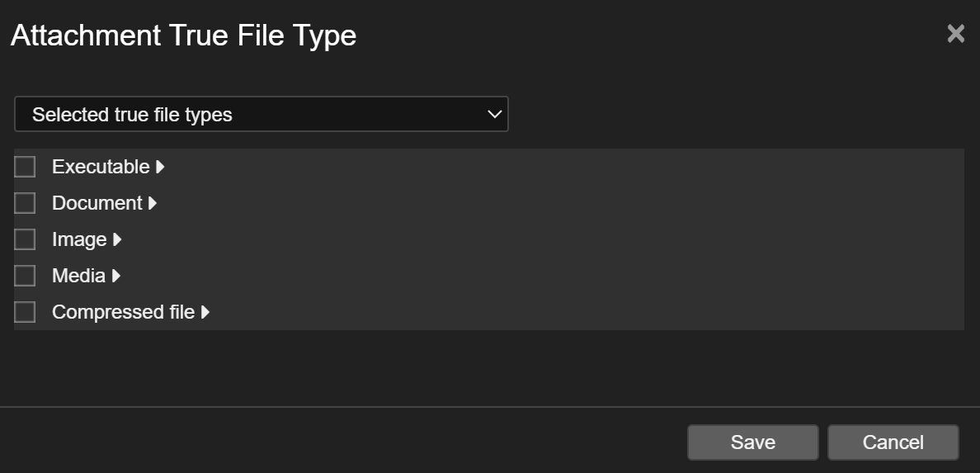Toggle the Media checkbox
Screen dimensions: 980x473
[x=25, y=276]
